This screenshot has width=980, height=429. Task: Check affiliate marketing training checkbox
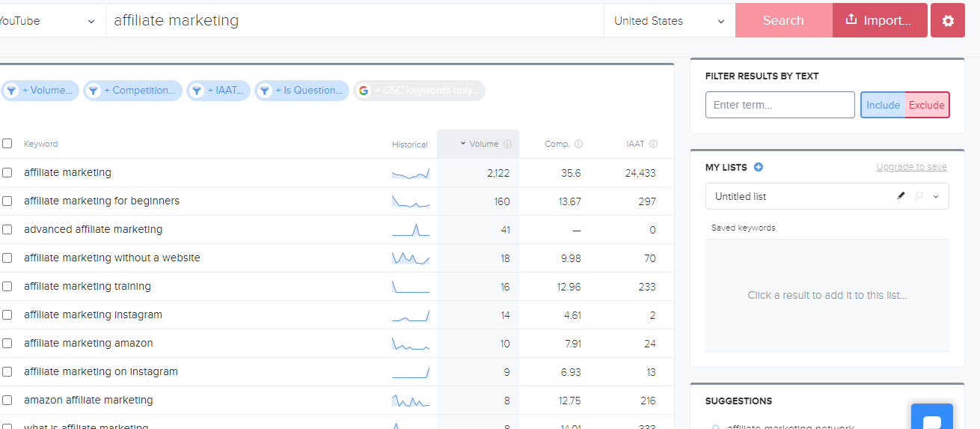point(7,286)
